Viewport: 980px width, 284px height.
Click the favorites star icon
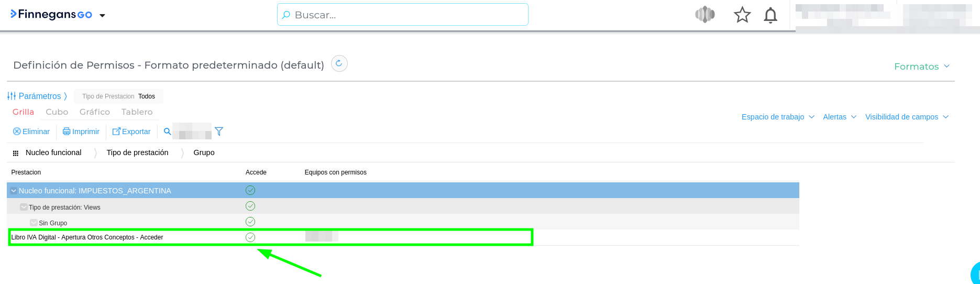pyautogui.click(x=742, y=15)
